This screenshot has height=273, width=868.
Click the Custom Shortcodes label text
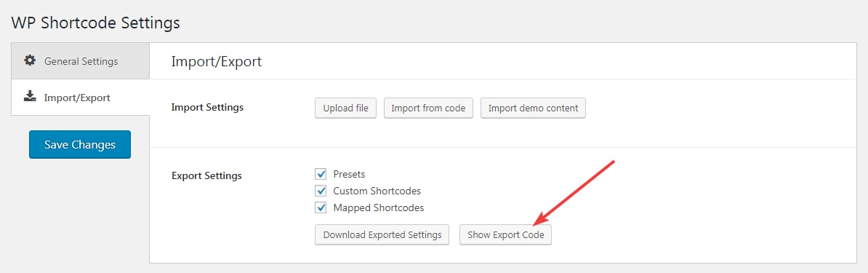click(377, 191)
